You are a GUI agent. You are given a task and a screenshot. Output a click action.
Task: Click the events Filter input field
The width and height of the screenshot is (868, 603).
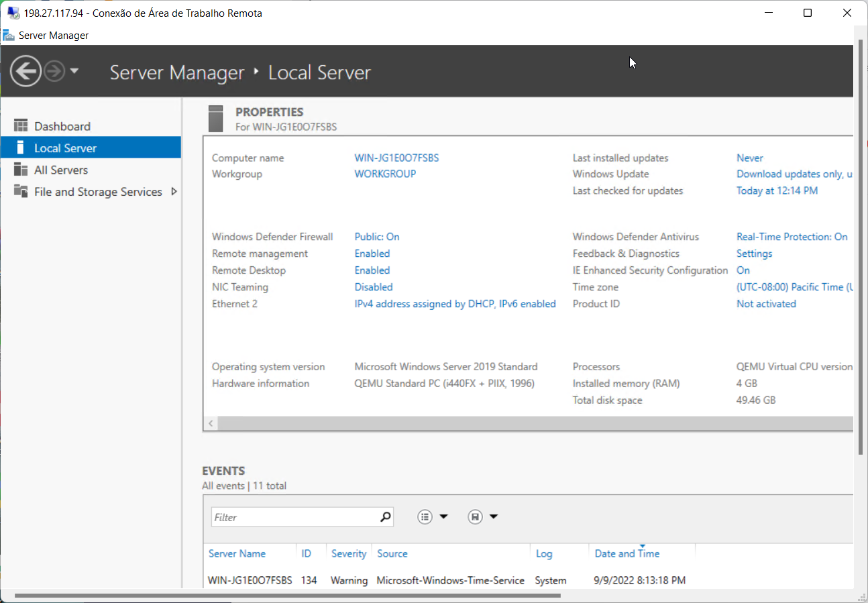(x=295, y=517)
